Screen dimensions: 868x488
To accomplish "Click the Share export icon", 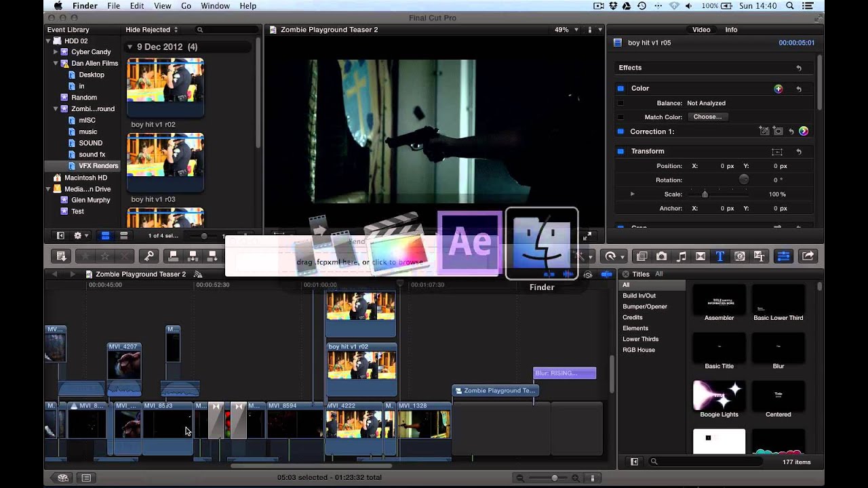I will [808, 256].
